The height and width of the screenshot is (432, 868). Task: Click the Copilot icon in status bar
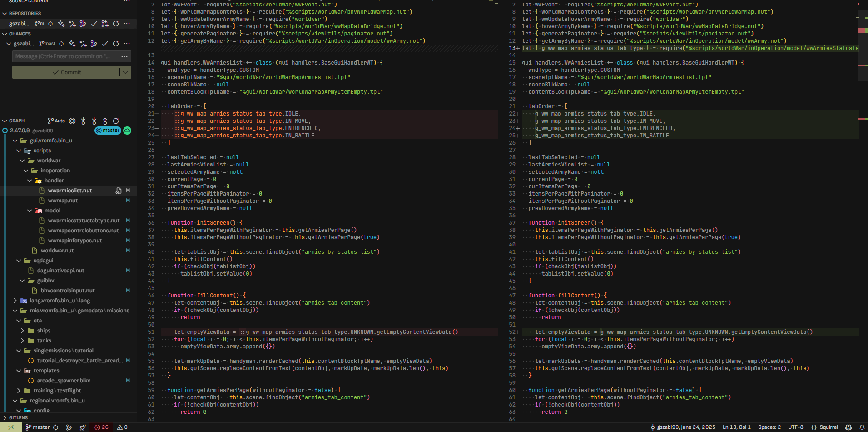click(x=848, y=427)
